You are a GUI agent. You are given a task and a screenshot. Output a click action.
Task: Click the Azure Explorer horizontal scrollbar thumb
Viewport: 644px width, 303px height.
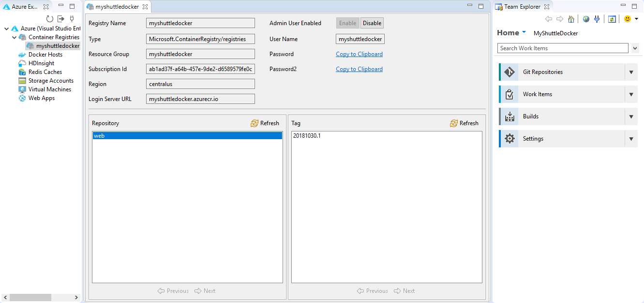pos(30,297)
